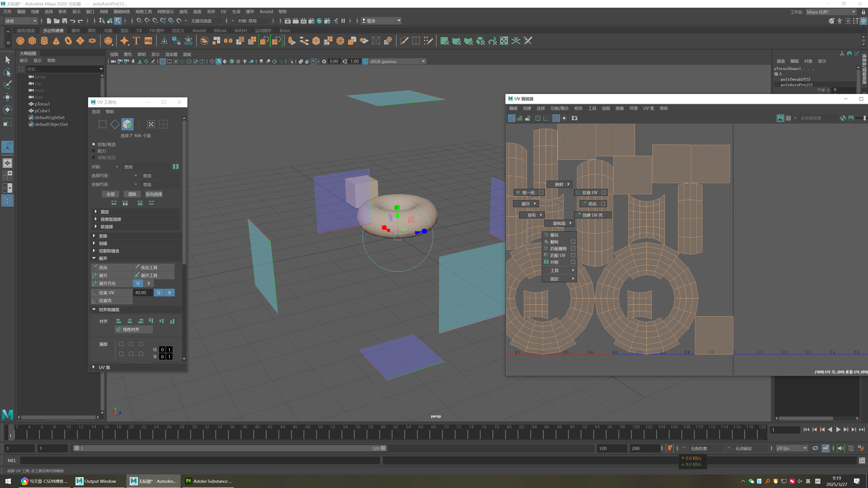Open Adobe Substance from Windows taskbar

[208, 481]
